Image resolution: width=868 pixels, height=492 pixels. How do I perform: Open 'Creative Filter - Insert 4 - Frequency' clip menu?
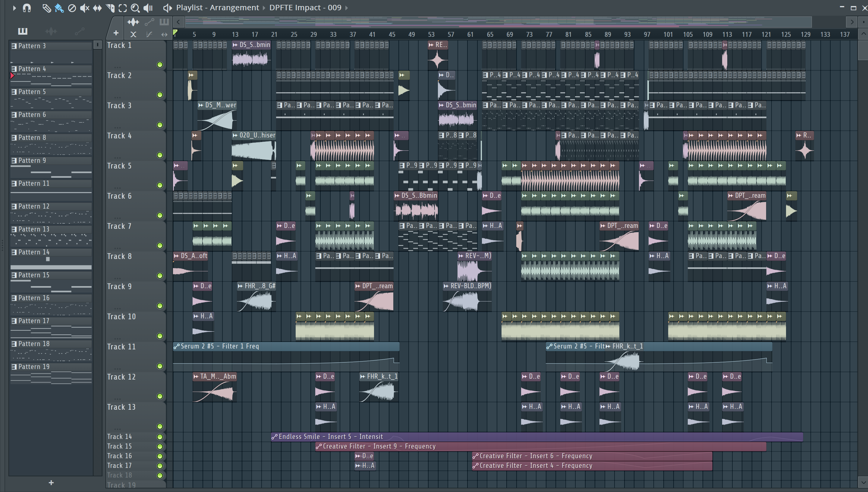pyautogui.click(x=476, y=466)
